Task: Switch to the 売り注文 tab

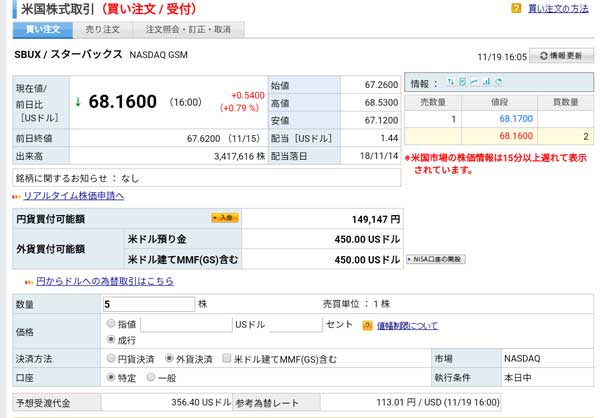Action: [101, 29]
